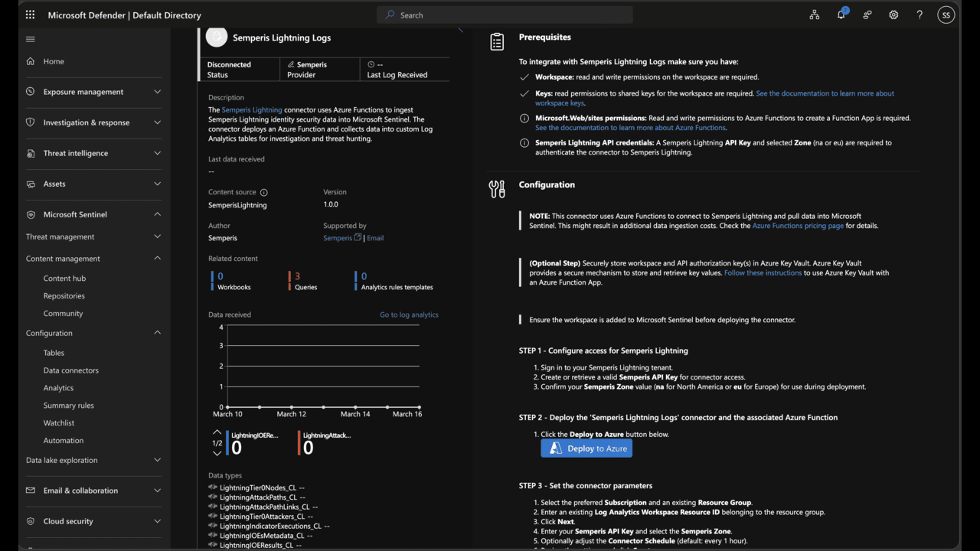
Task: Select Content hub menu item
Action: click(x=64, y=279)
